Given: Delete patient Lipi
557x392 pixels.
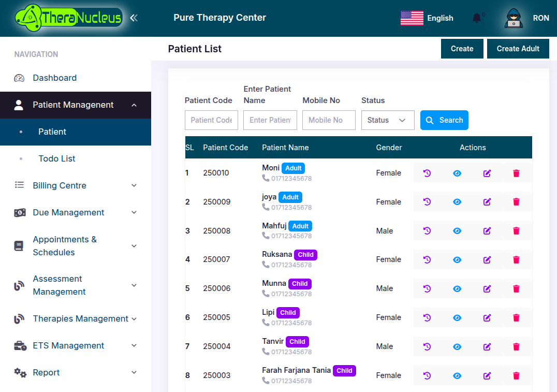Looking at the screenshot, I should click(517, 318).
